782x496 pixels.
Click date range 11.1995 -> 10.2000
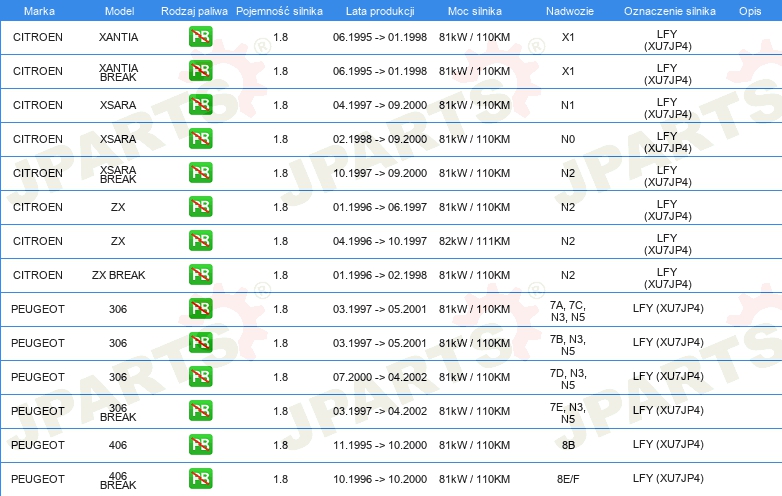tap(380, 445)
